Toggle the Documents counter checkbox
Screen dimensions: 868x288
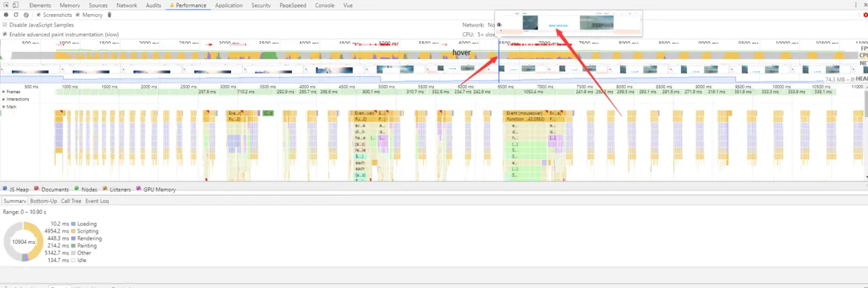tap(36, 189)
